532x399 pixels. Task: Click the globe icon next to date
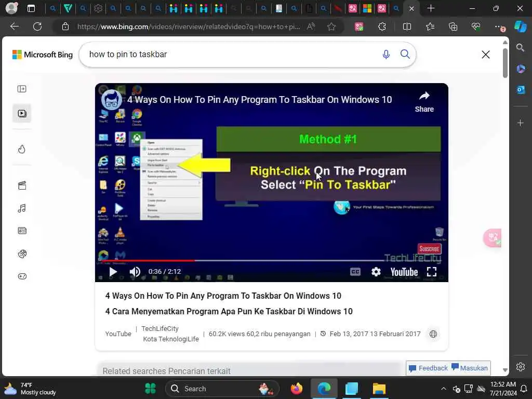click(433, 334)
